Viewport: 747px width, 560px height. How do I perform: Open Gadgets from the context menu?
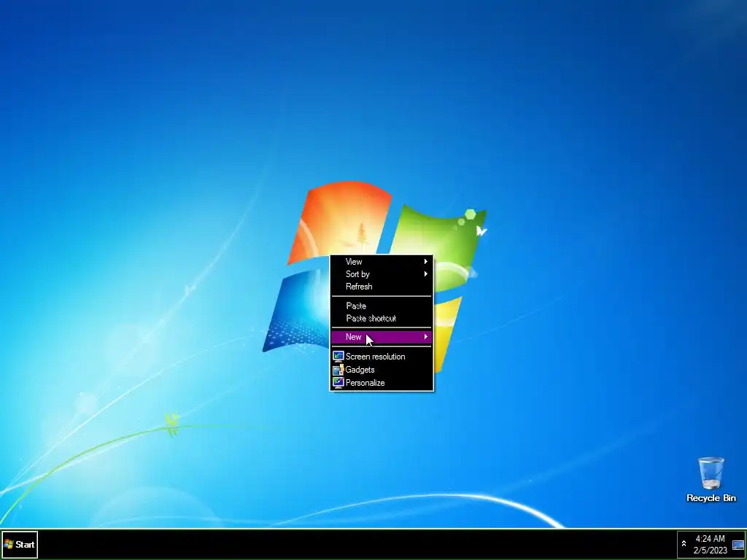tap(382, 370)
